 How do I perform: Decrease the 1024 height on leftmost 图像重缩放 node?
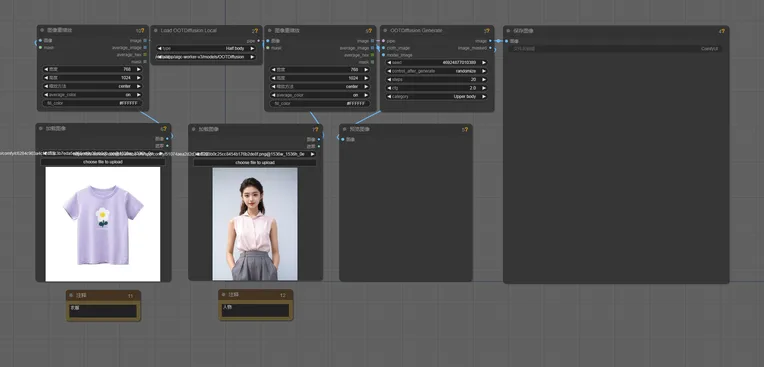tap(45, 77)
